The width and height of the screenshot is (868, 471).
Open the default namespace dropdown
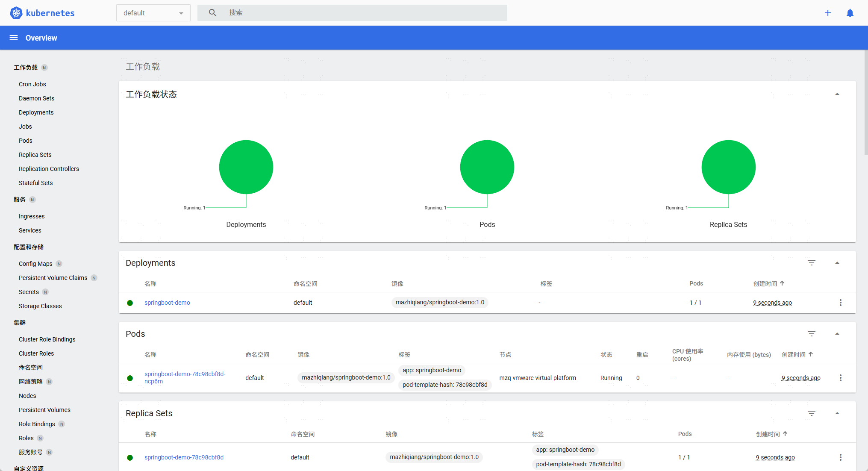(x=153, y=13)
